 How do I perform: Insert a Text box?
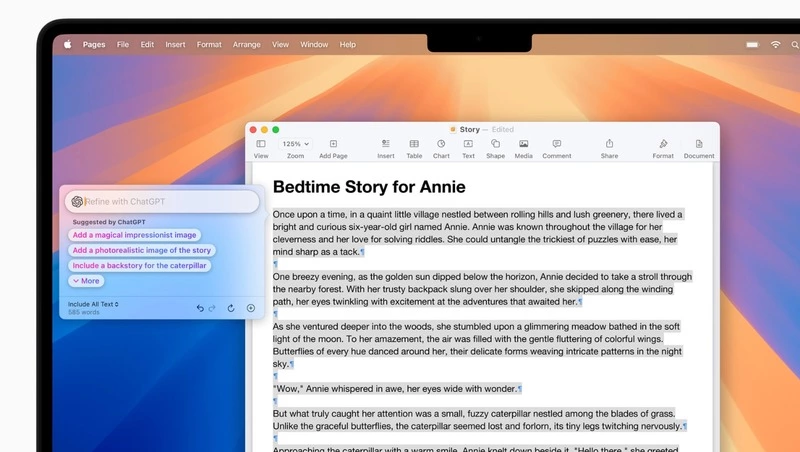coord(468,145)
